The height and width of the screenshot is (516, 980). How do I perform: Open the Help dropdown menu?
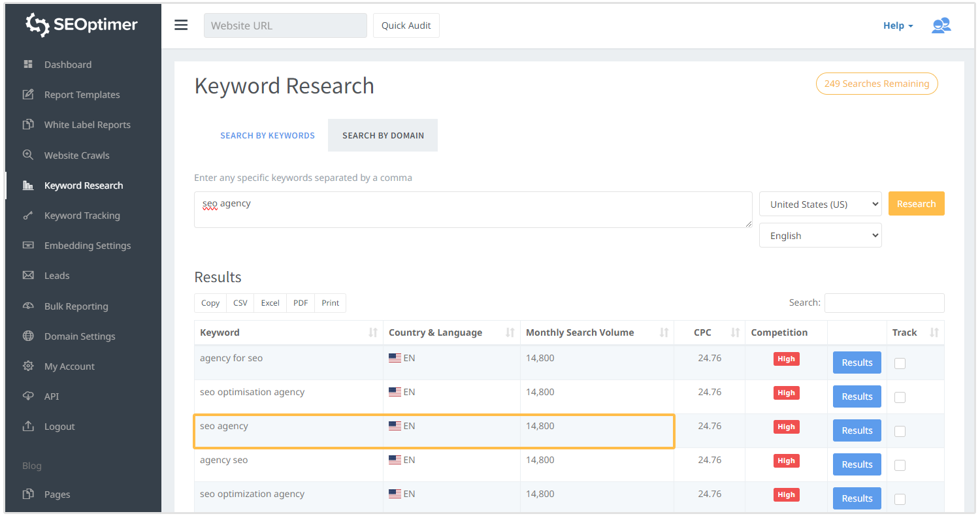(x=898, y=25)
